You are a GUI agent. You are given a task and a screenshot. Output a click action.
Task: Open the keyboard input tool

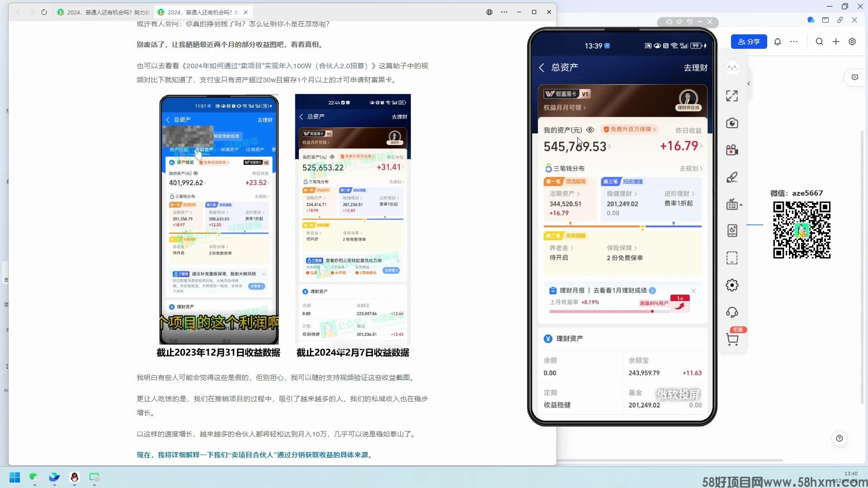click(732, 204)
